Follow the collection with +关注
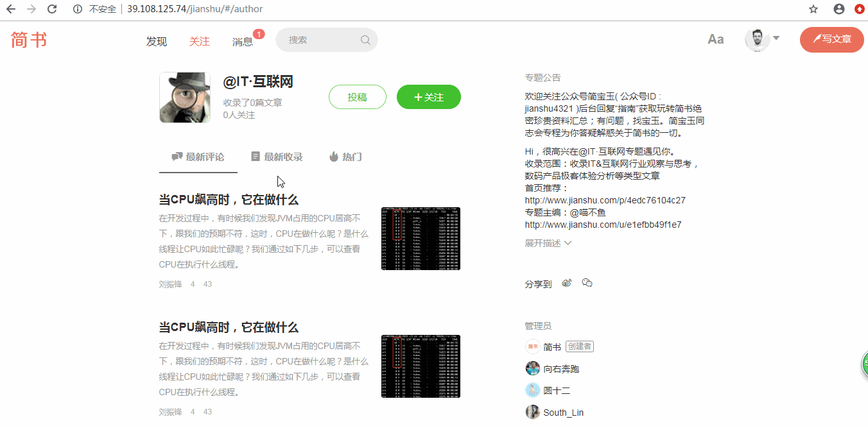This screenshot has width=868, height=426. 429,97
